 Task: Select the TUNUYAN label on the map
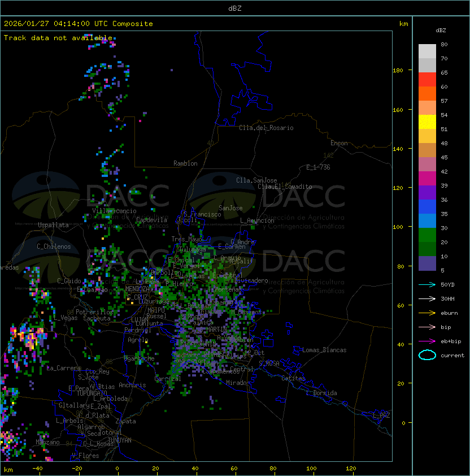(x=120, y=440)
